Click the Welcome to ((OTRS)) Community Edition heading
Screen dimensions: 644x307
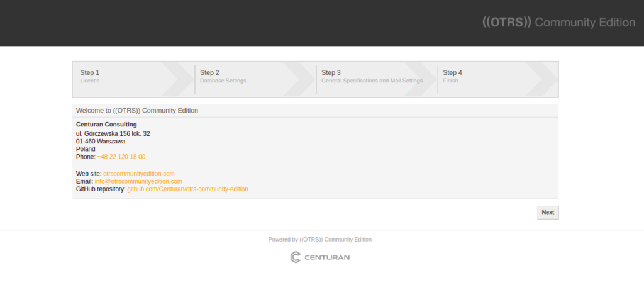[x=137, y=111]
